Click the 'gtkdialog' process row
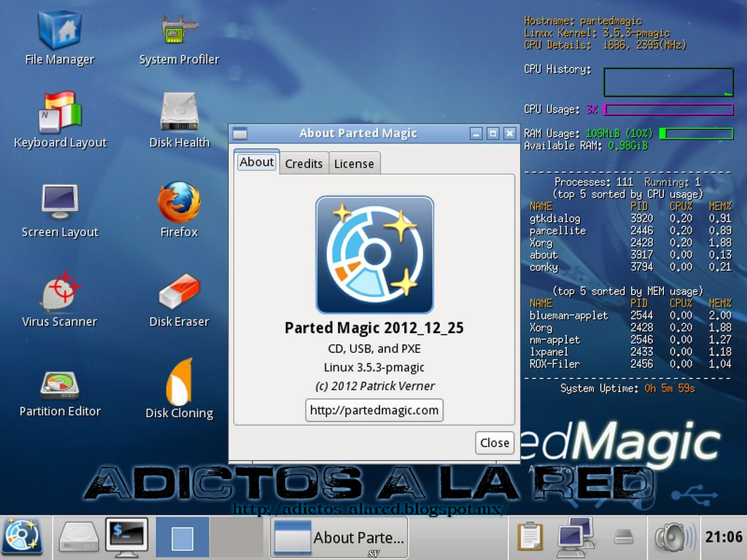Viewport: 747px width, 560px height. (x=630, y=219)
